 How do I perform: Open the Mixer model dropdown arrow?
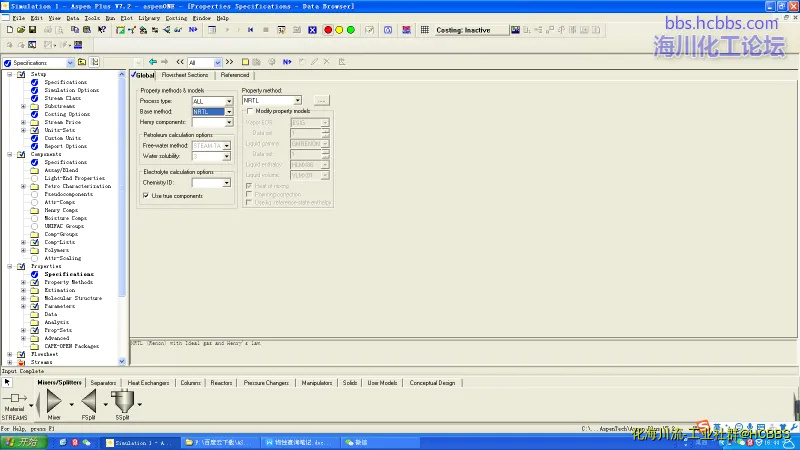coord(71,404)
